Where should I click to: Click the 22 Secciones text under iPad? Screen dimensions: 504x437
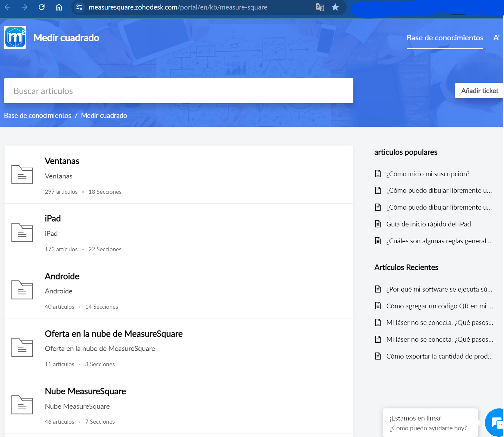[105, 249]
